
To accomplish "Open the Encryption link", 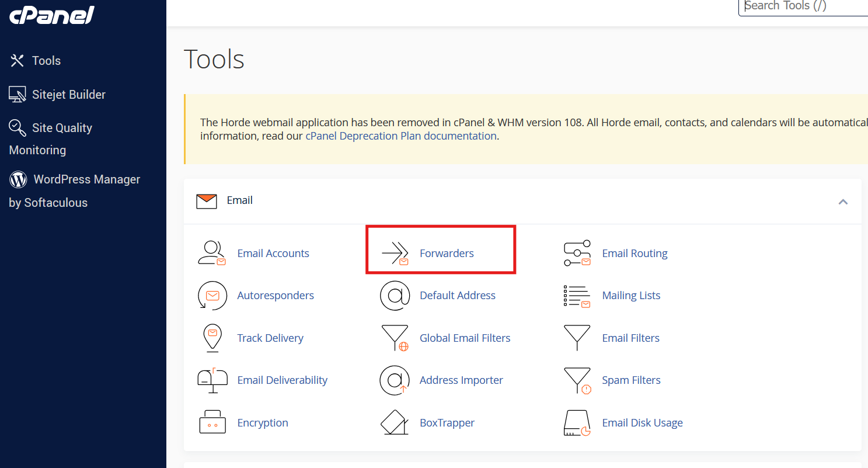I will click(263, 422).
